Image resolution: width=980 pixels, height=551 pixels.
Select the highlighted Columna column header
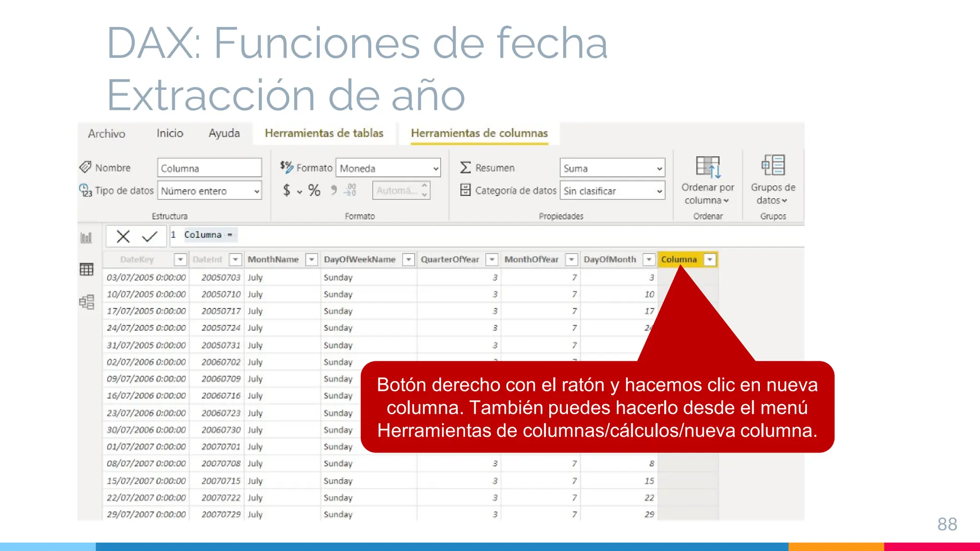click(679, 259)
